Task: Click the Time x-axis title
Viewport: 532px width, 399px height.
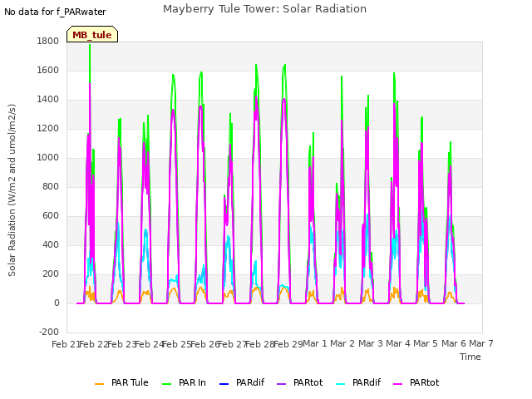Action: pyautogui.click(x=470, y=357)
